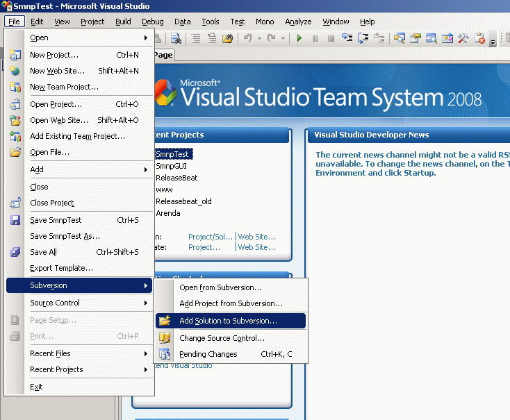Click the Open Web Site folder icon
Screen dimensions: 510x420
[15, 120]
